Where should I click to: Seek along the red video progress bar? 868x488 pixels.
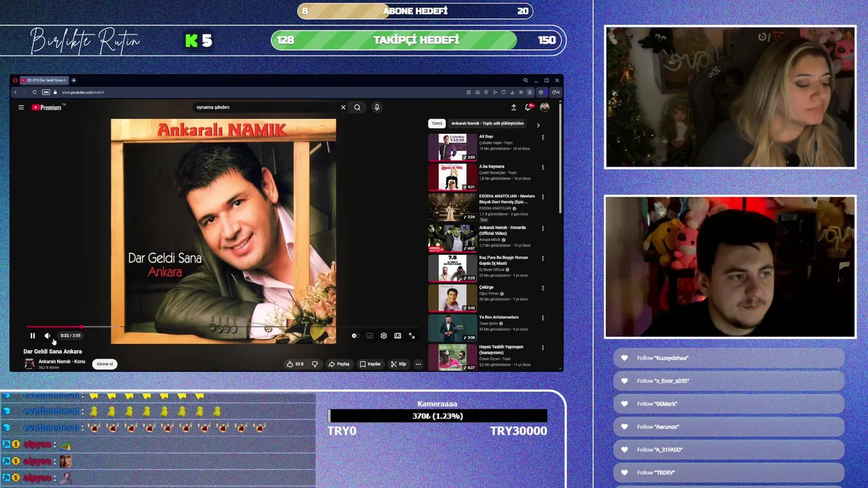pos(223,327)
